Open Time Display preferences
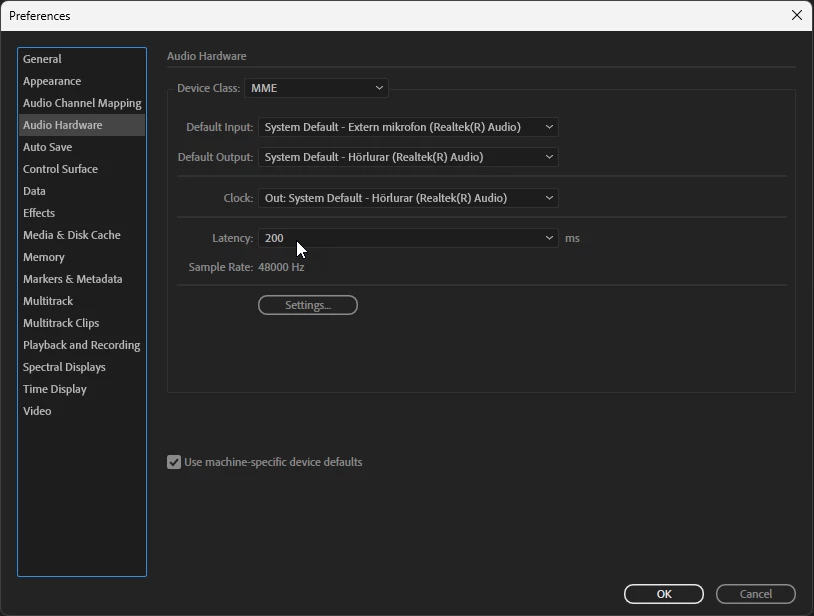Image resolution: width=814 pixels, height=616 pixels. point(82,389)
